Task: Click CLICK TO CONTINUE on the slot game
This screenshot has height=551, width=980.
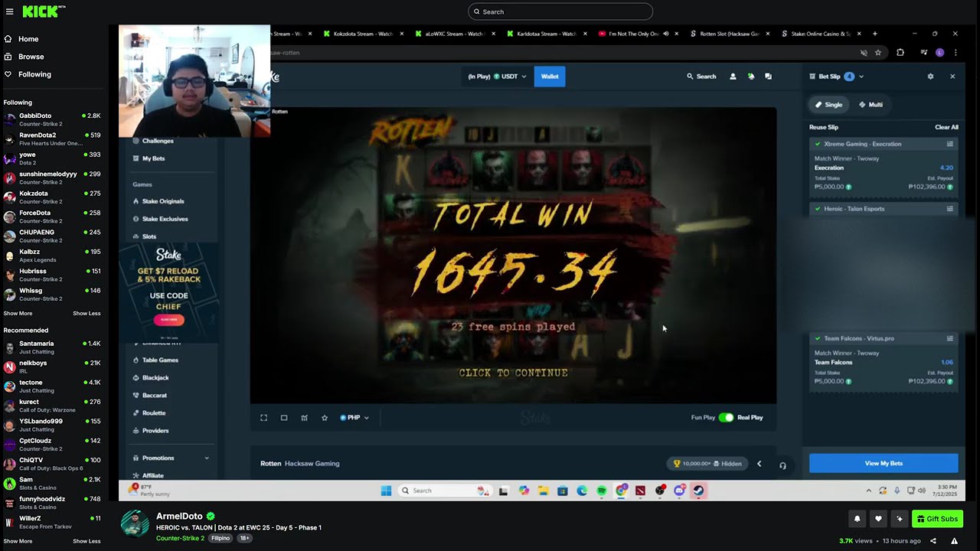Action: 513,373
